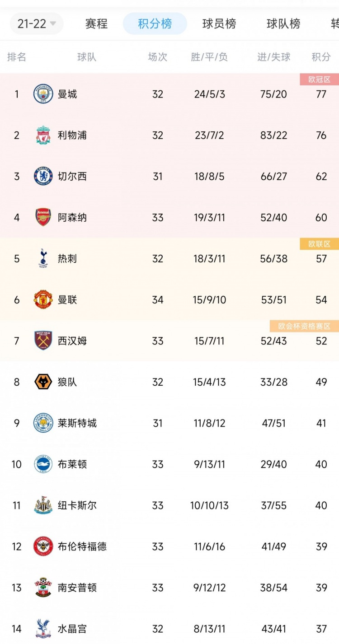Switch to the 赛程 tab

click(96, 24)
